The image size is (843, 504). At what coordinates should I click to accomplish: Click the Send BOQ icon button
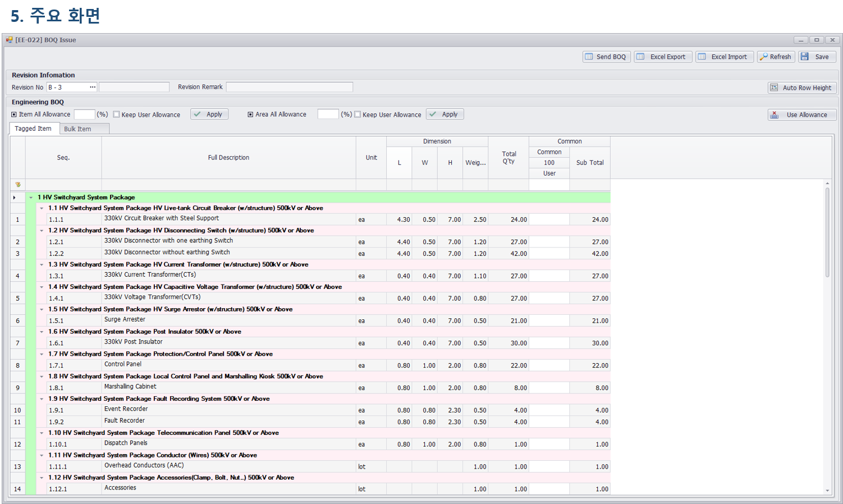click(x=589, y=57)
